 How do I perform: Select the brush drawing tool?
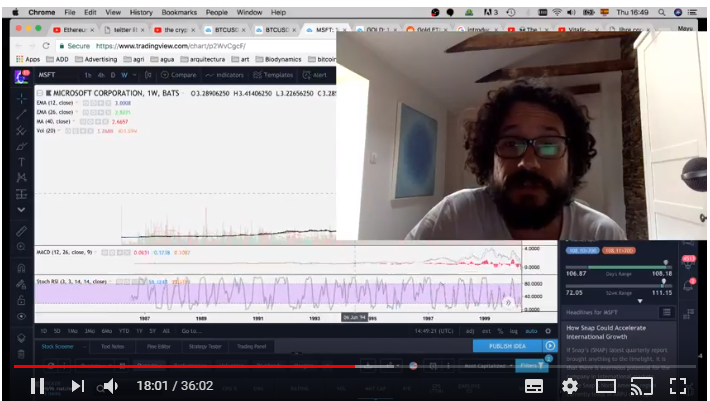(x=21, y=147)
